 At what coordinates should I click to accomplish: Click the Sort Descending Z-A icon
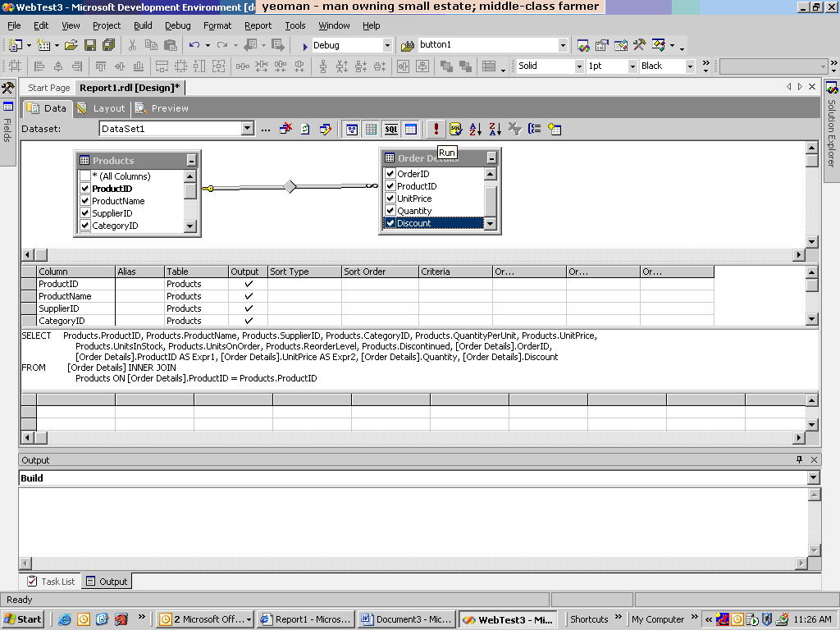point(495,129)
